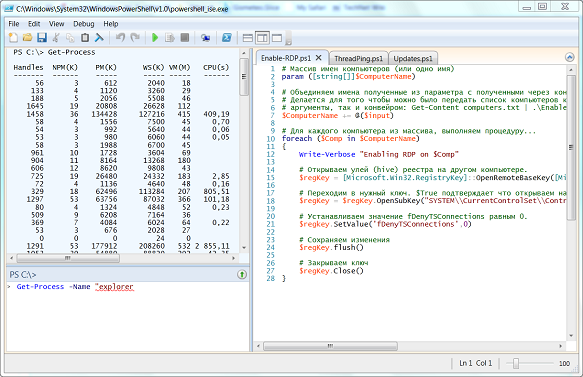Toggle Show Script Pane Maximized layout

277,38
